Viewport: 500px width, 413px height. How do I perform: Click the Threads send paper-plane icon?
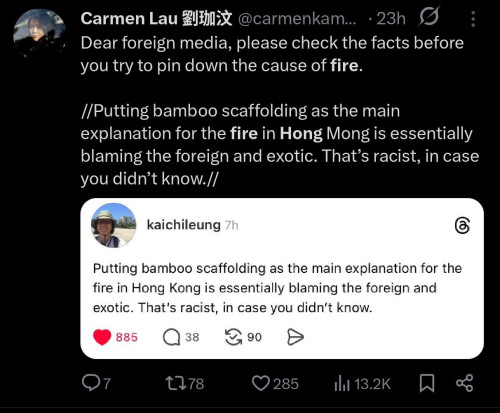295,337
